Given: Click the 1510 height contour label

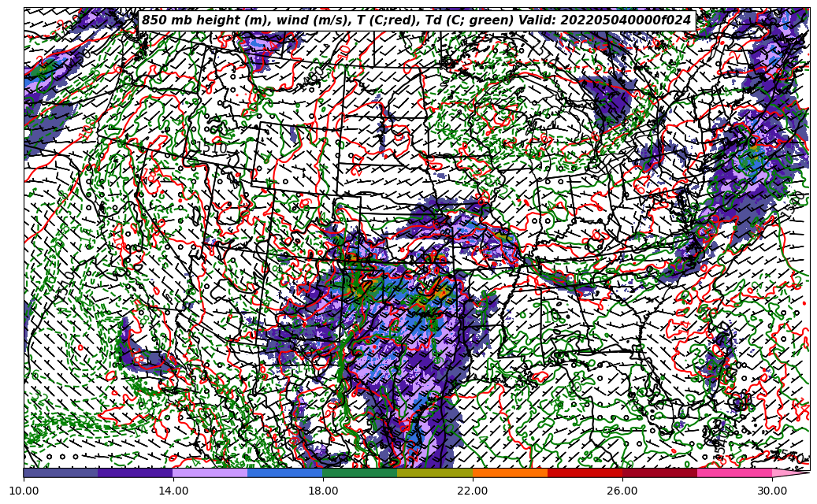Looking at the screenshot, I should click(213, 148).
